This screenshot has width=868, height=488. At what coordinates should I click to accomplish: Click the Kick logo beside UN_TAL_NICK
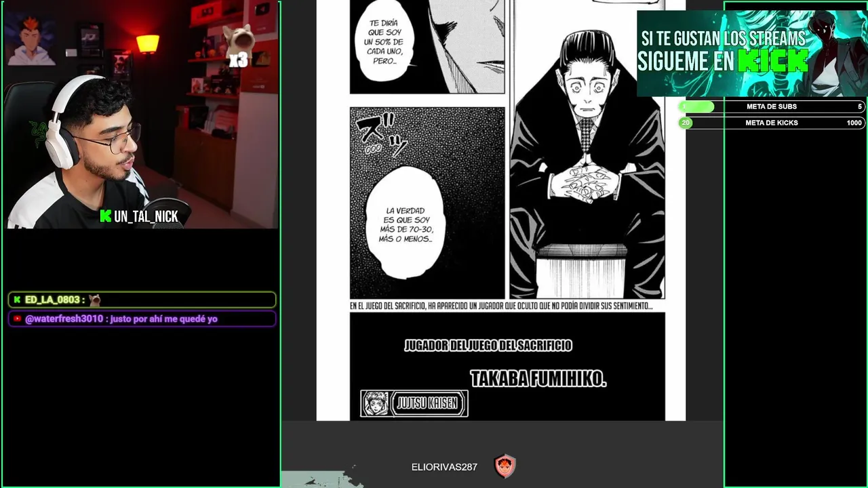click(x=105, y=216)
